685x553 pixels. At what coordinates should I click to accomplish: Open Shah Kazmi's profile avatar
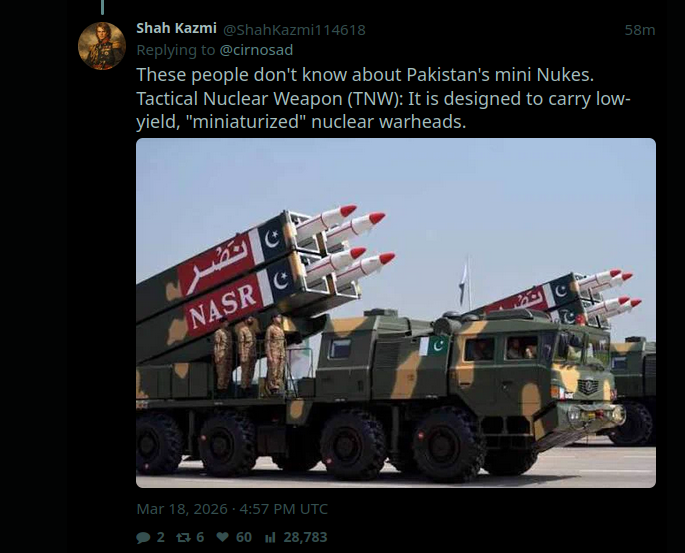(x=102, y=46)
